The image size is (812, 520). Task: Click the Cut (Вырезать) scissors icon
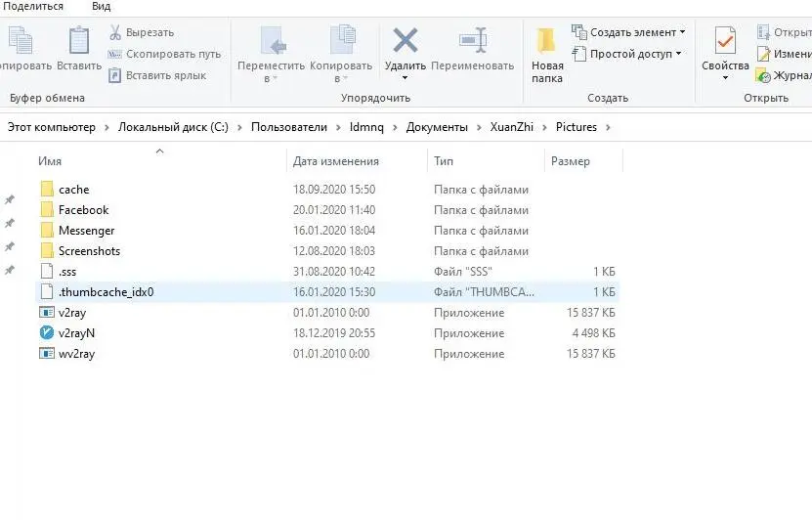pos(115,33)
